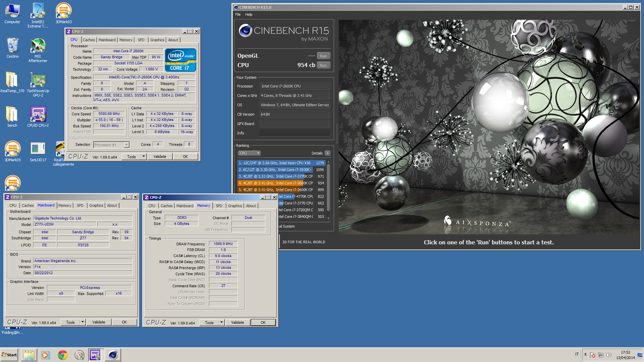This screenshot has width=644, height=362.
Task: Click the Z77X-UD5H model field
Action: [x=65, y=224]
